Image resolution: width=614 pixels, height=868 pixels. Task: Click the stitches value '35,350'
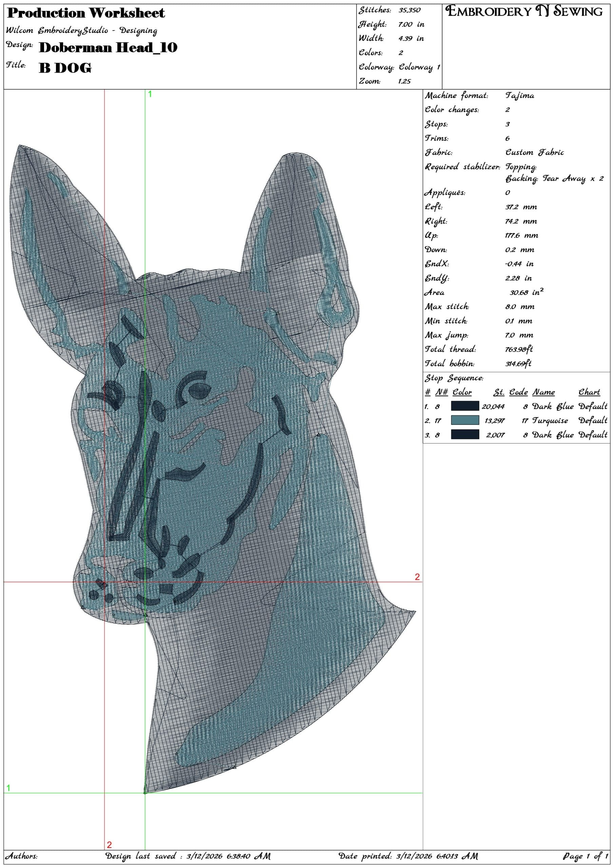coord(409,10)
